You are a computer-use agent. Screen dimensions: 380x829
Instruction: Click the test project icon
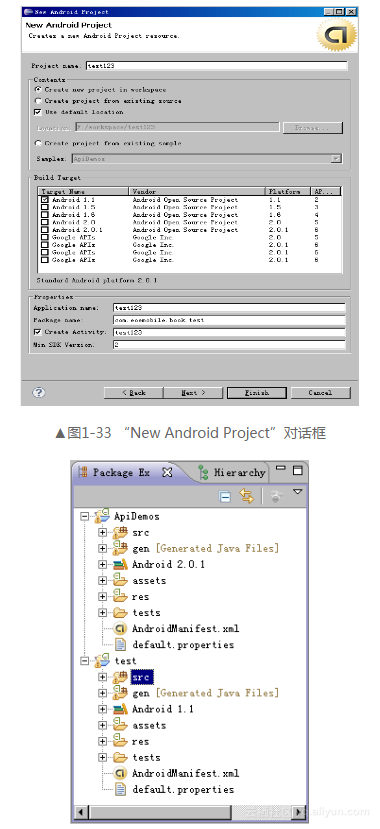tap(101, 661)
